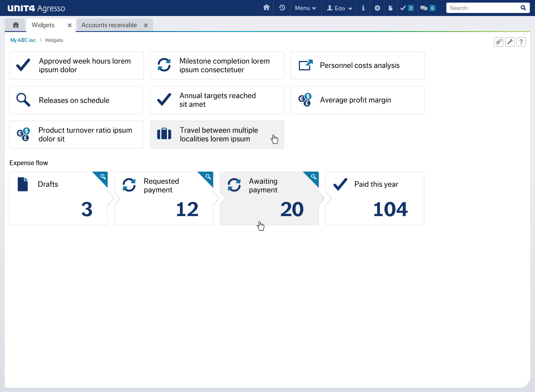Open settings gear icon in top bar

click(377, 8)
